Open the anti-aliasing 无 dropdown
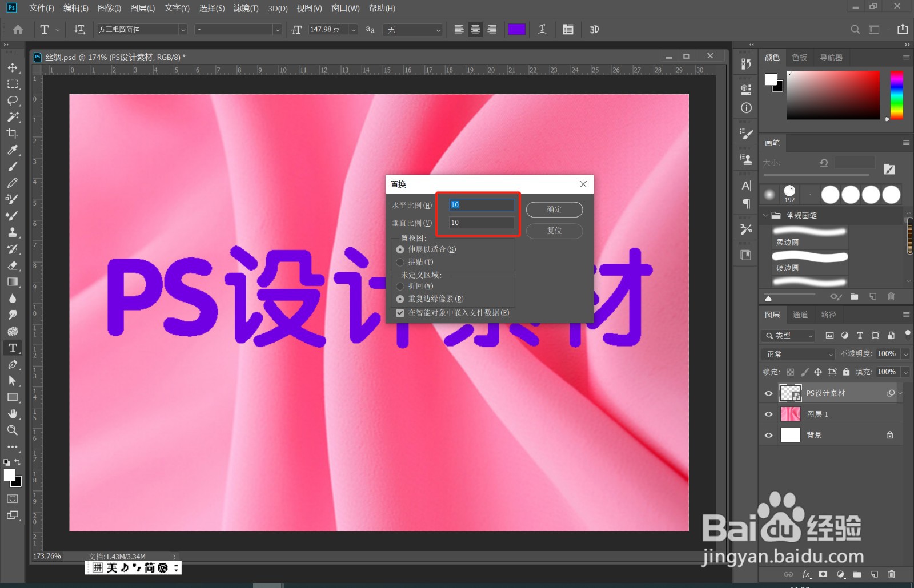This screenshot has height=588, width=914. pyautogui.click(x=414, y=29)
